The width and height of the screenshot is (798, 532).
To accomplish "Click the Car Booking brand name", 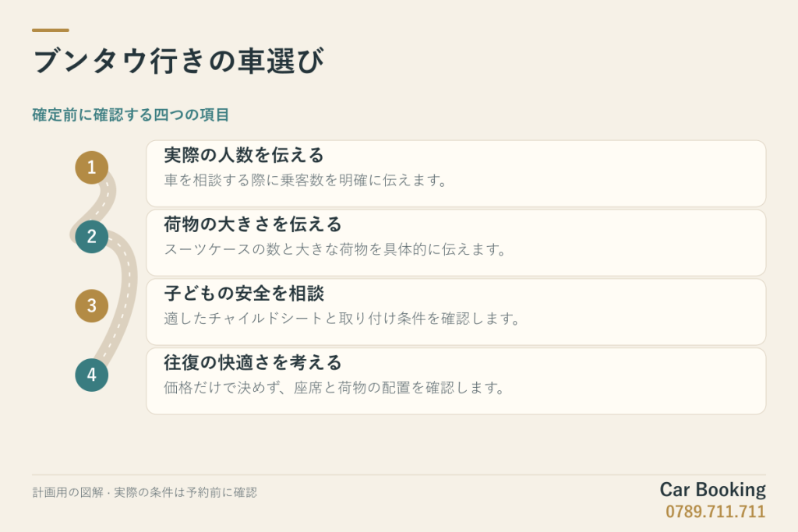I will pos(712,490).
